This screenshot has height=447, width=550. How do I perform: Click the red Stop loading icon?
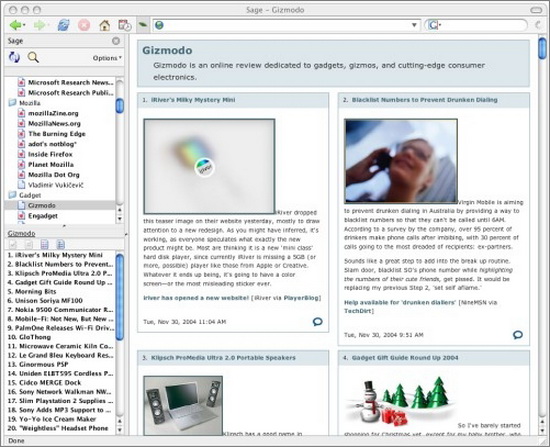84,25
